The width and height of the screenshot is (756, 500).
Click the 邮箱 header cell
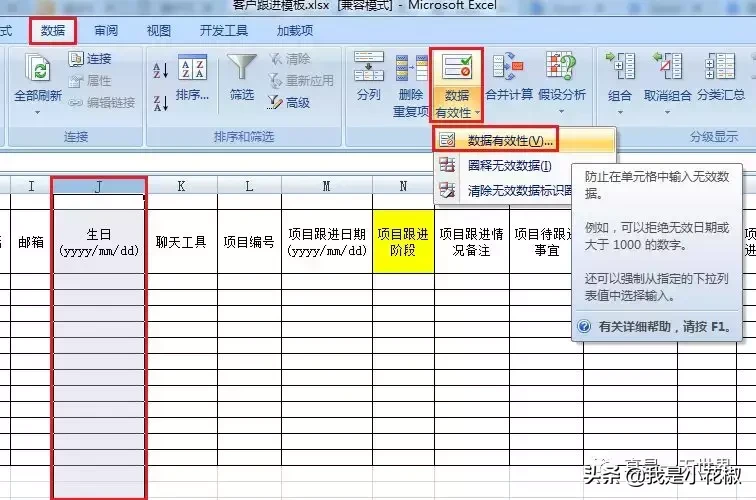pos(31,242)
